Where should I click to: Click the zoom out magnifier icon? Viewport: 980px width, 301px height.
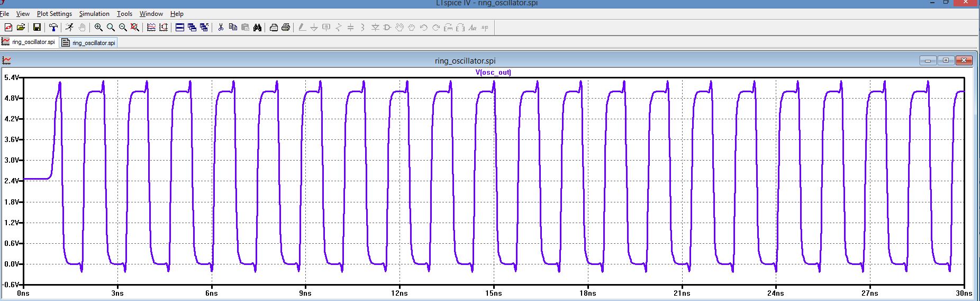123,28
